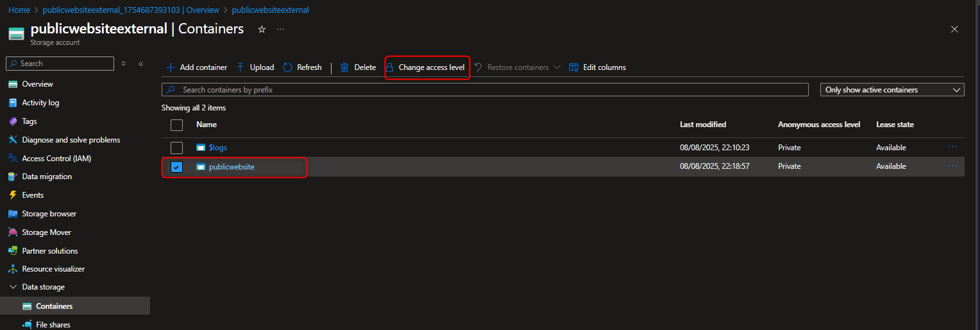Open the Tags menu item label
Image resolution: width=980 pixels, height=330 pixels.
30,121
